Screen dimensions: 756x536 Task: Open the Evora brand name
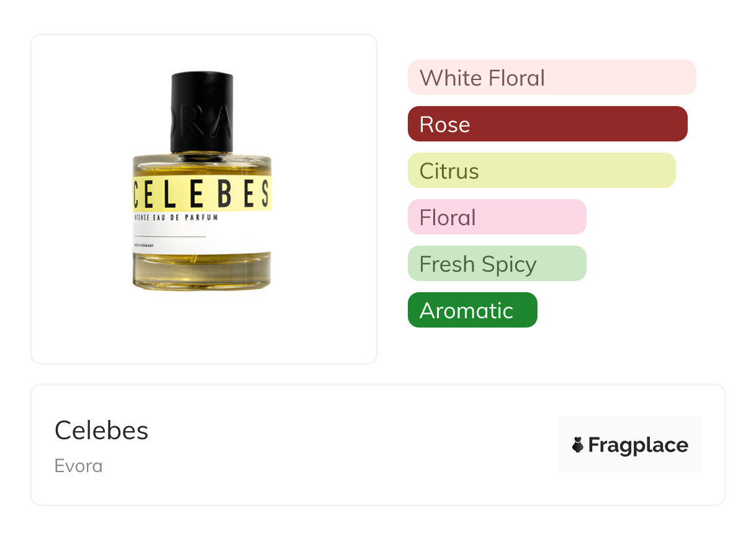(x=78, y=466)
